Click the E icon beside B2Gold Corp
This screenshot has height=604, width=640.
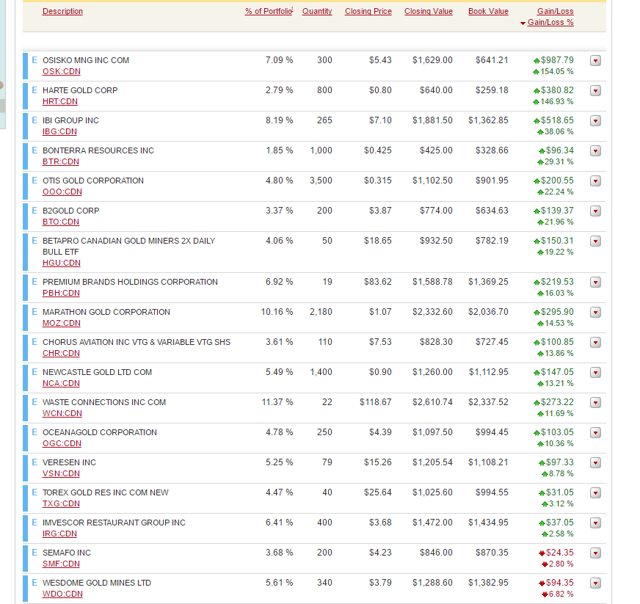34,211
